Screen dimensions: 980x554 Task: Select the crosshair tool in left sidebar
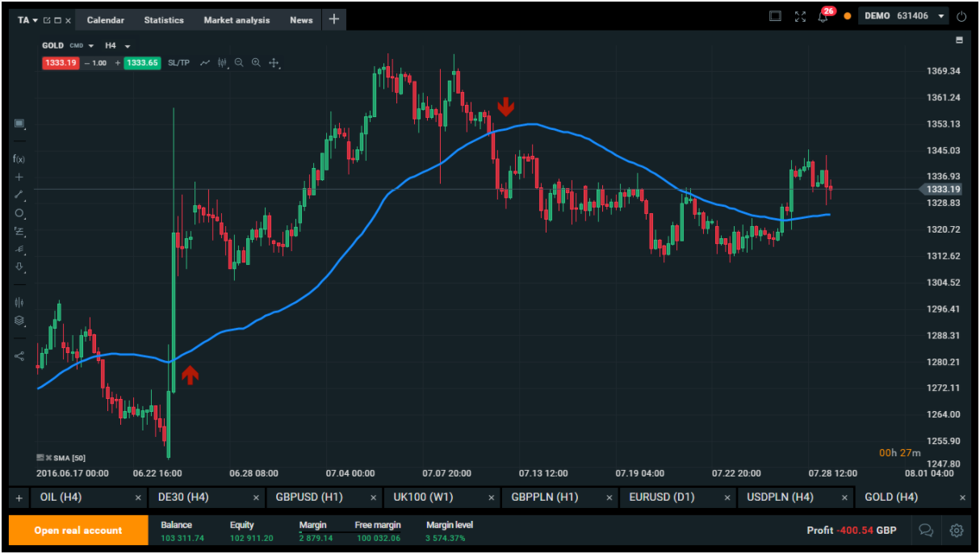coord(19,177)
